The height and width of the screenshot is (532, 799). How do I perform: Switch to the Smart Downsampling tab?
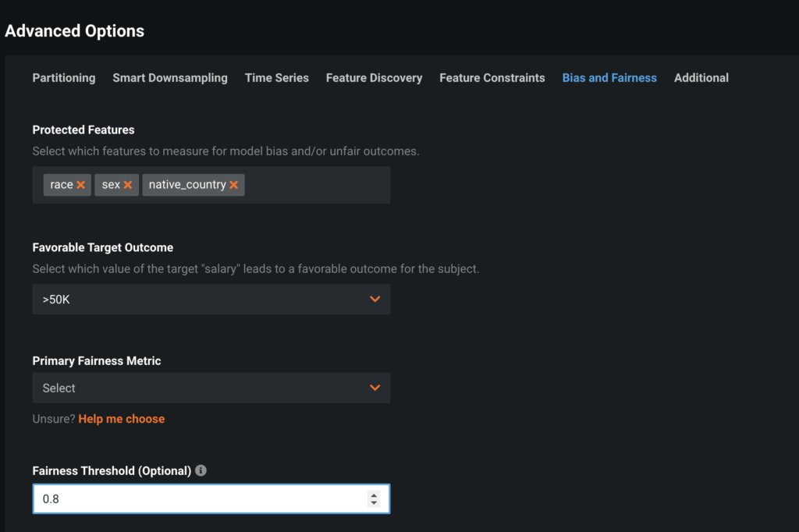(x=170, y=78)
